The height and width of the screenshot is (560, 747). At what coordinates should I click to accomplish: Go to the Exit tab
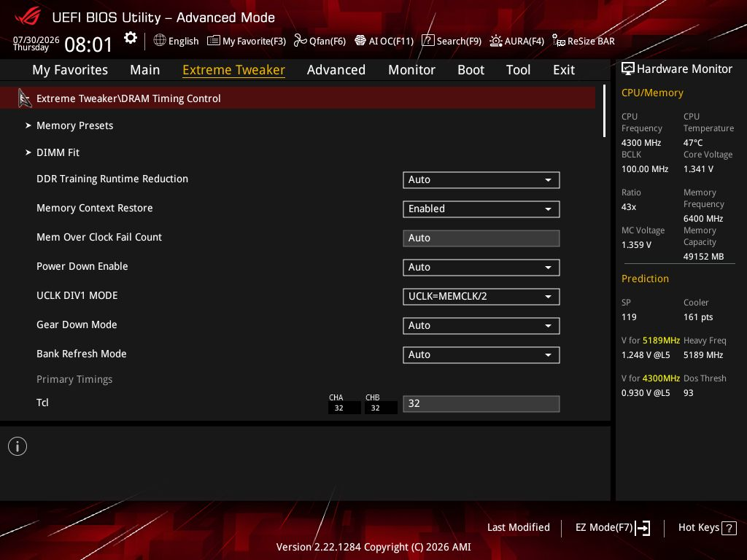(x=564, y=70)
